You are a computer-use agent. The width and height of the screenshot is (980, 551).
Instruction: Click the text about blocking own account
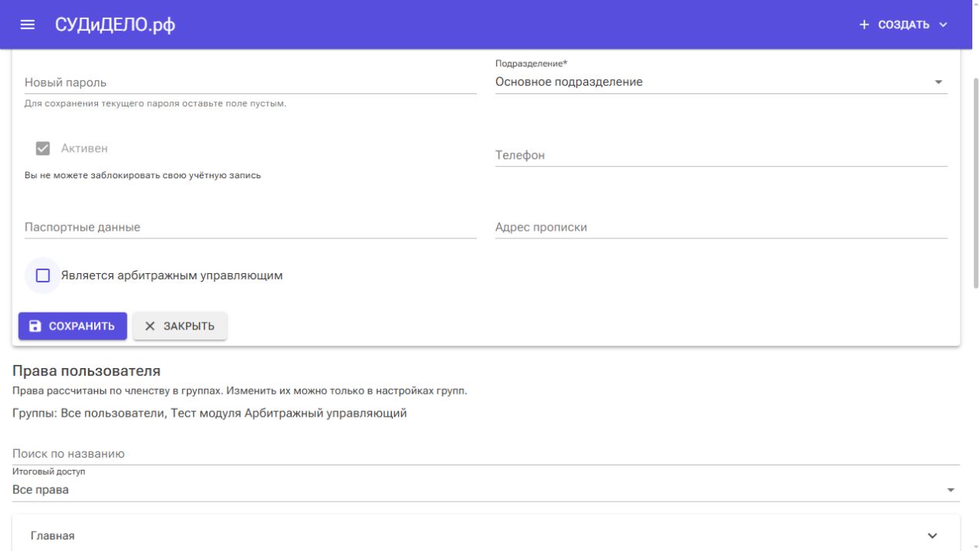[x=143, y=175]
